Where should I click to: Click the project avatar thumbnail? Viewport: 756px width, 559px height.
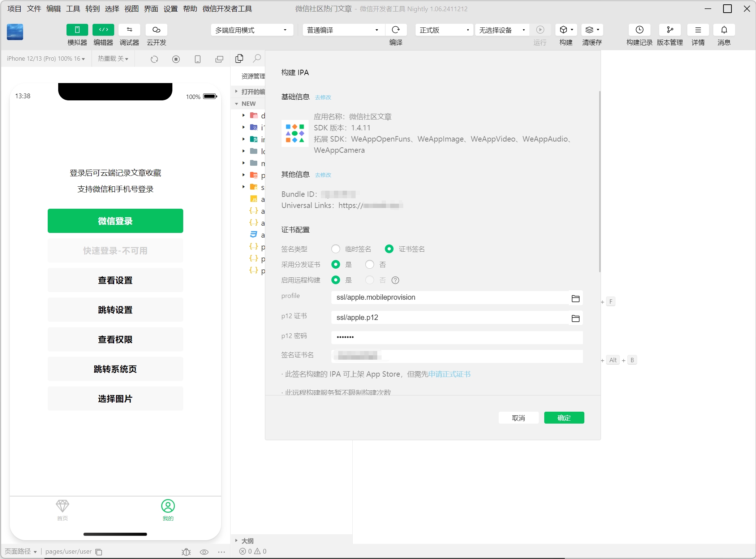click(15, 32)
